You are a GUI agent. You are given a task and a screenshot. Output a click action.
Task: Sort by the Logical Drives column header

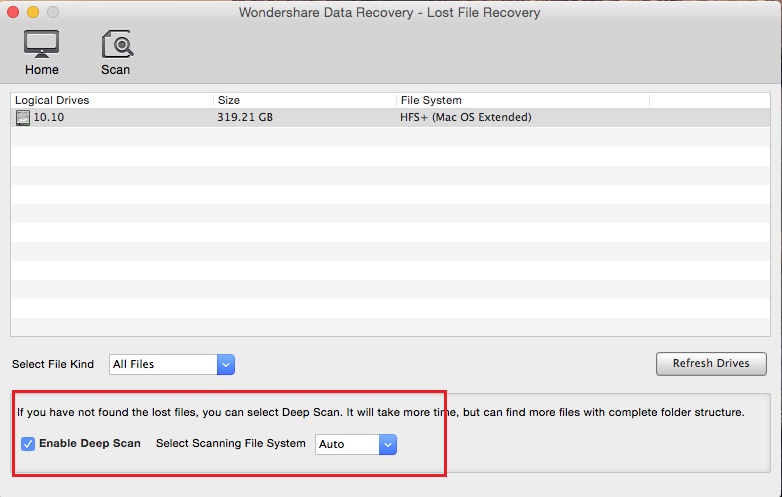pos(112,100)
